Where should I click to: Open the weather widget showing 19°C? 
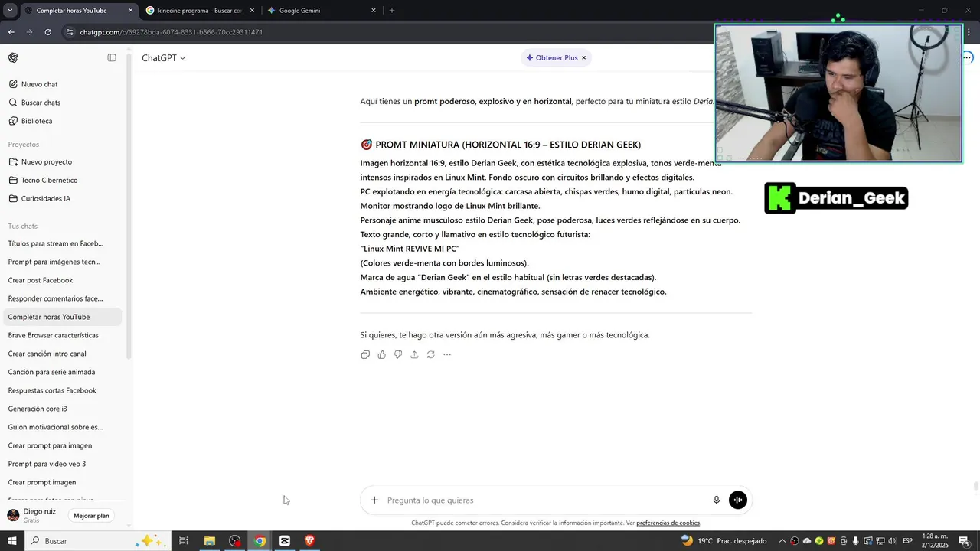click(x=724, y=541)
